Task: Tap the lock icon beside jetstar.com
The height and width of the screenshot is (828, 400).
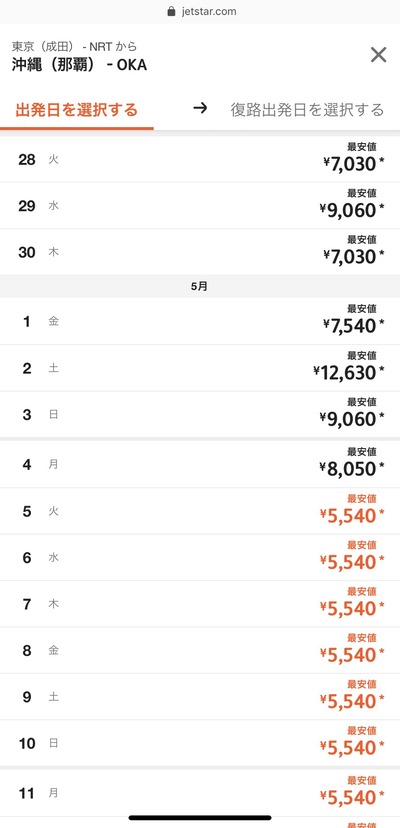Action: pyautogui.click(x=171, y=11)
